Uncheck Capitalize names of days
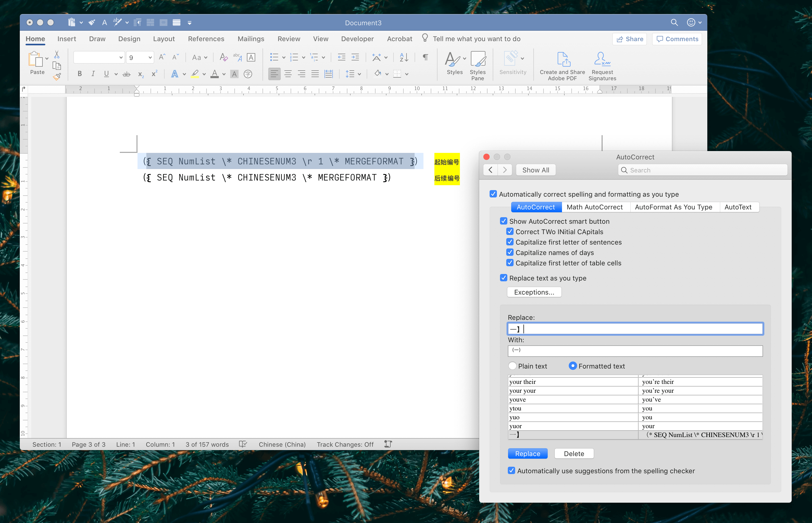The height and width of the screenshot is (523, 812). point(510,252)
